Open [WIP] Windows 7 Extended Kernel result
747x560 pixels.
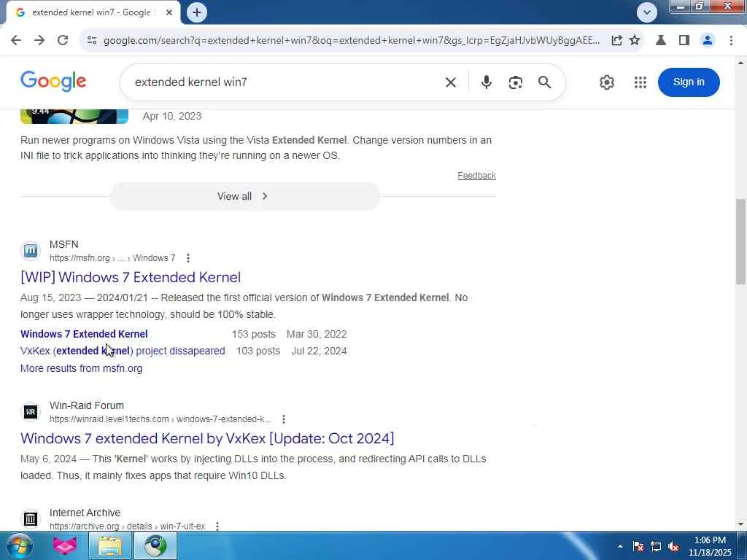(131, 277)
